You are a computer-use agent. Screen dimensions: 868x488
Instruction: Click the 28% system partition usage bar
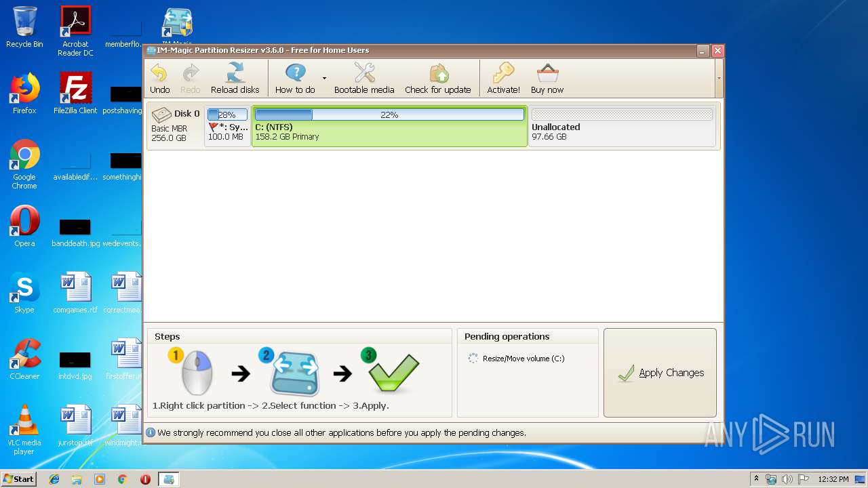tap(227, 115)
